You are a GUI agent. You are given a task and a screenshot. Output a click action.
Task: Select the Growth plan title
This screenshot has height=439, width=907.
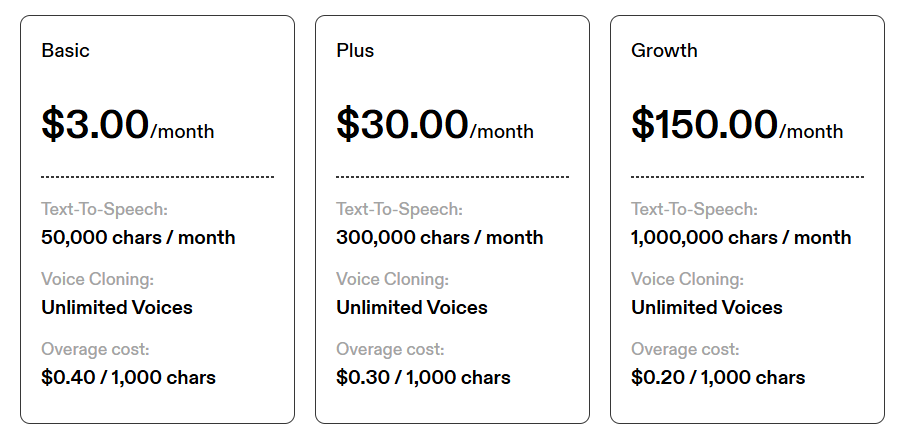pos(664,50)
